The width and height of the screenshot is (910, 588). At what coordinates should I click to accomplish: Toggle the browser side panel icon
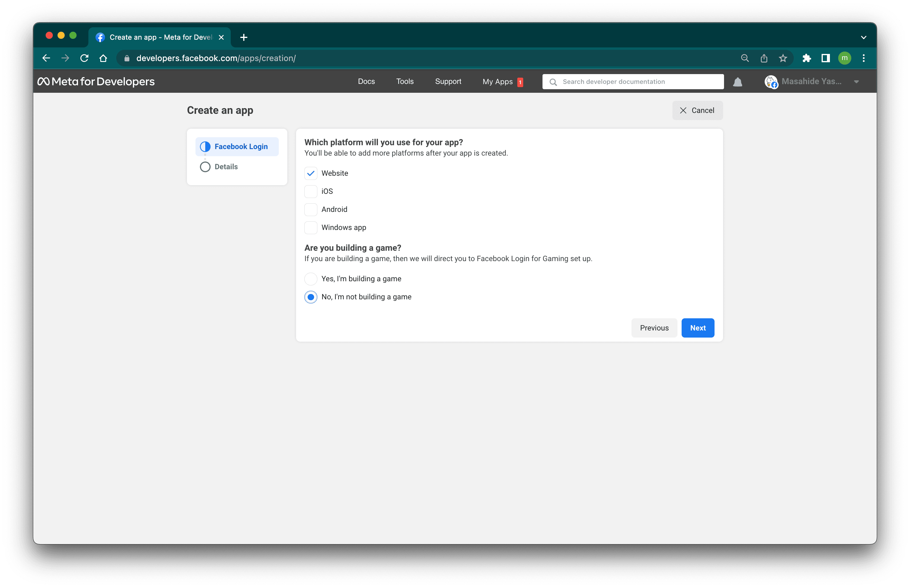825,58
